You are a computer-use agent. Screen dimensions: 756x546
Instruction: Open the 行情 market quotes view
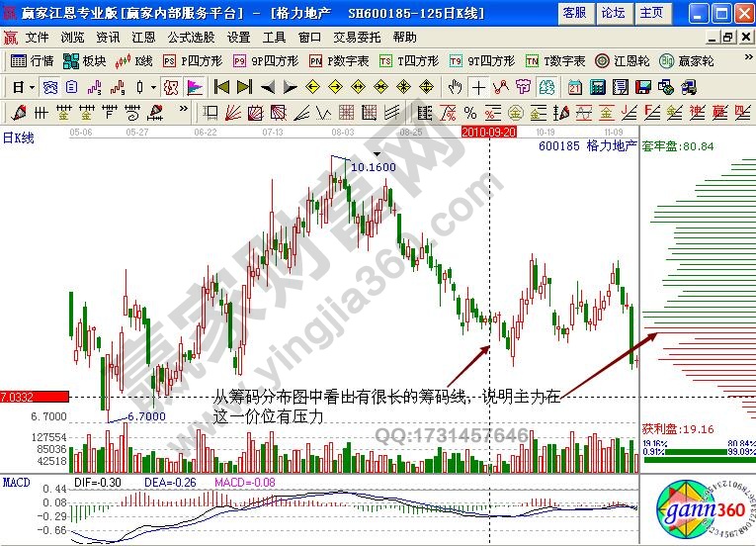coord(32,60)
